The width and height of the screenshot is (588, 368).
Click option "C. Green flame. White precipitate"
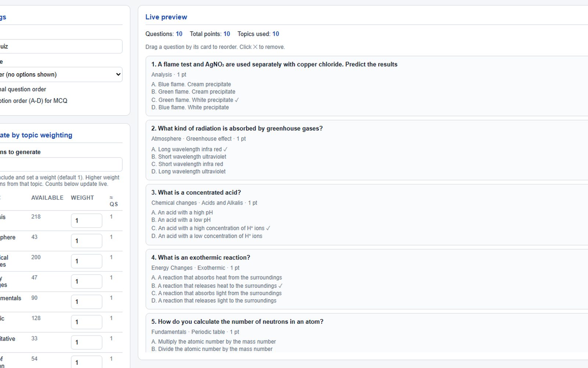(195, 100)
